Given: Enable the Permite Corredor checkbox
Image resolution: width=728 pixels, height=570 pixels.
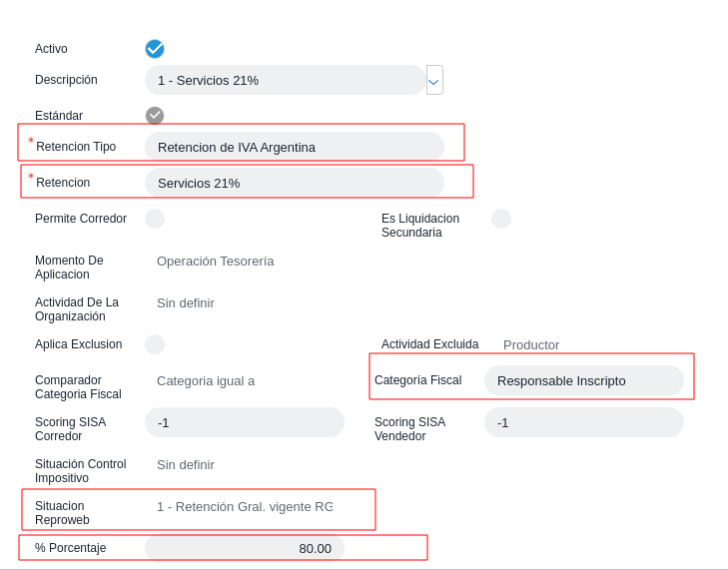Looking at the screenshot, I should point(155,219).
